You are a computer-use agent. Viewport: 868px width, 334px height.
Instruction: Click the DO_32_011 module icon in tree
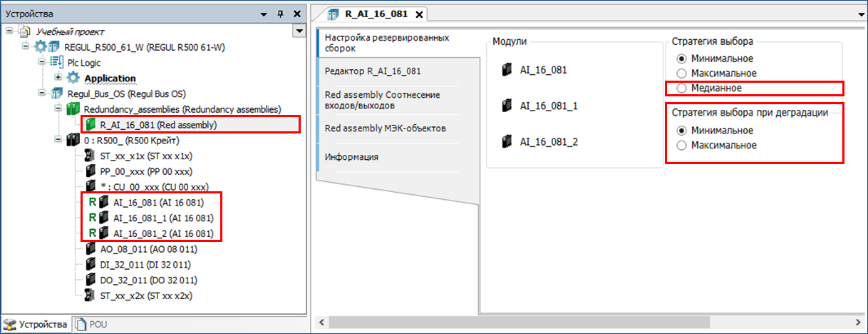(90, 280)
